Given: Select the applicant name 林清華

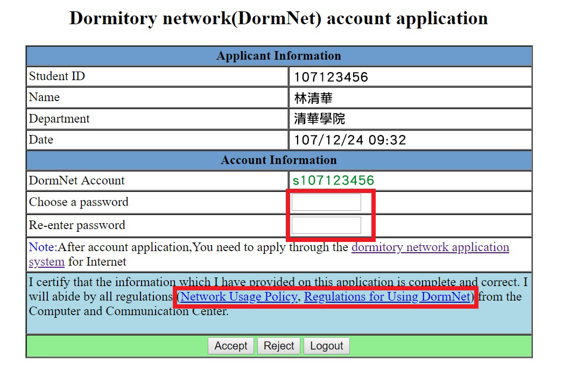Looking at the screenshot, I should tap(313, 98).
